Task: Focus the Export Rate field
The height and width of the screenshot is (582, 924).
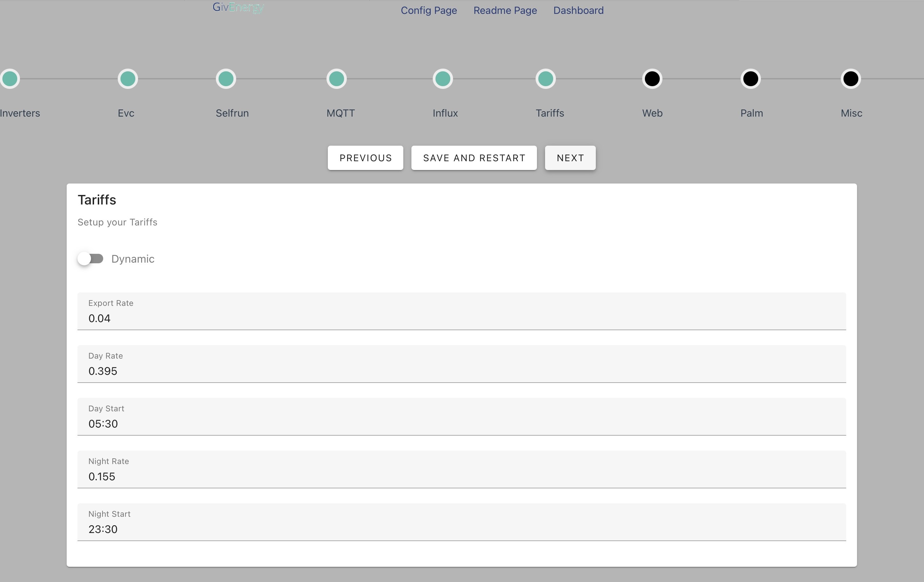Action: [x=461, y=311]
